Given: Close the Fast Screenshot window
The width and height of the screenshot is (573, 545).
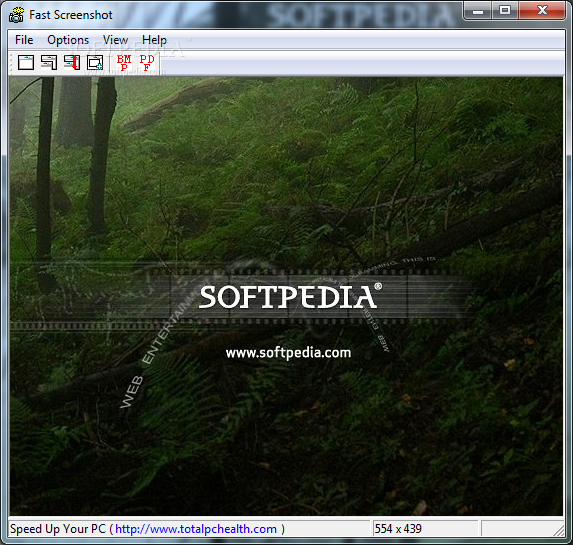Looking at the screenshot, I should tap(542, 10).
